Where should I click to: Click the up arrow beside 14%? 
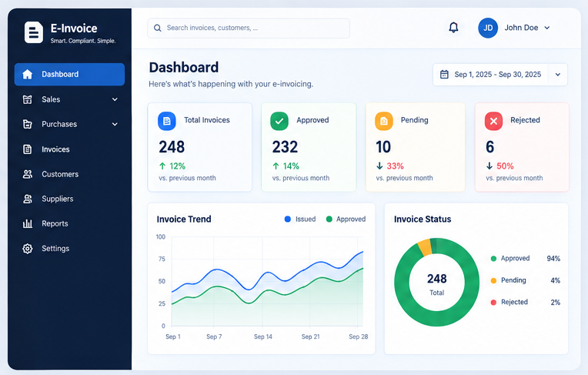coord(276,166)
